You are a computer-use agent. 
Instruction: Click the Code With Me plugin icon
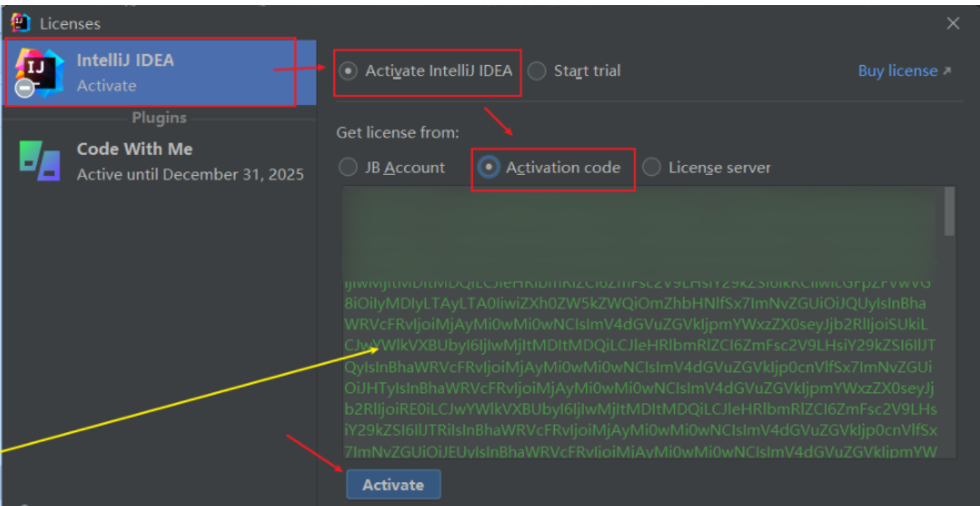(40, 161)
